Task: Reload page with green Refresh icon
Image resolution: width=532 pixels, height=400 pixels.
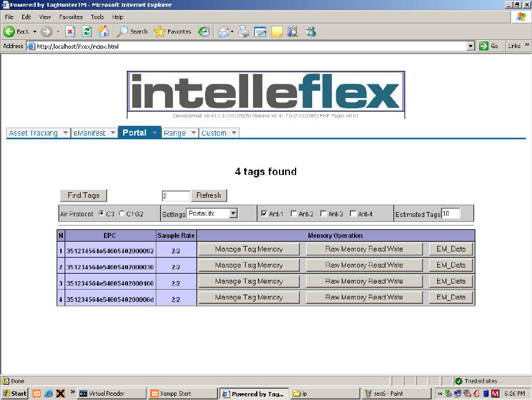Action: (87, 31)
